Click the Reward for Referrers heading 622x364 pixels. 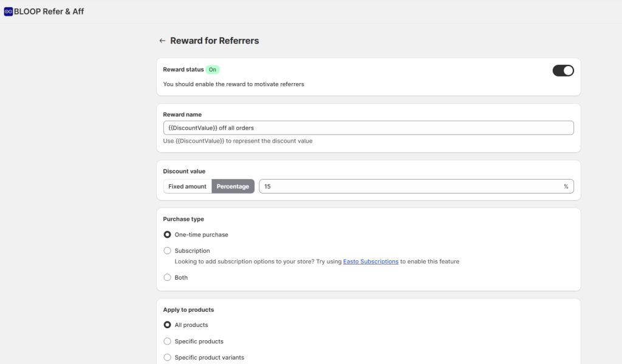coord(214,41)
